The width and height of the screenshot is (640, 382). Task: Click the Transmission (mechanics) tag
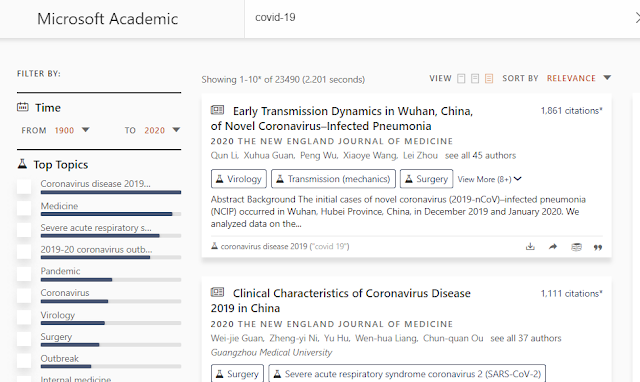(333, 179)
